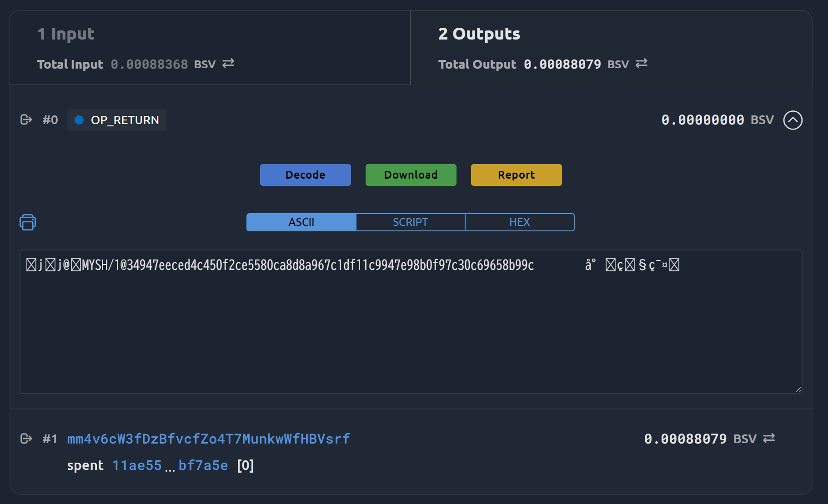Viewport: 828px width, 504px height.
Task: Click the currency swap icon beside Total Input
Action: [228, 63]
